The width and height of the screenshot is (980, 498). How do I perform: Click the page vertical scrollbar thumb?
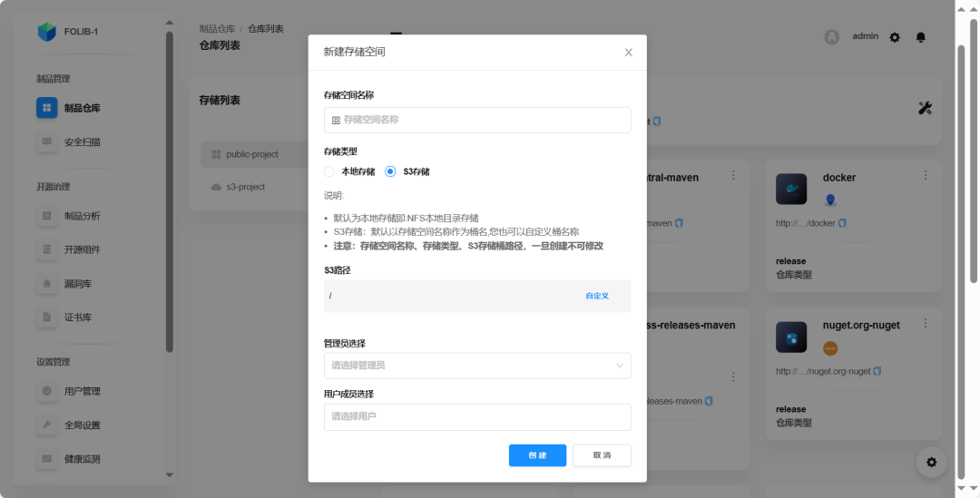pos(973,150)
